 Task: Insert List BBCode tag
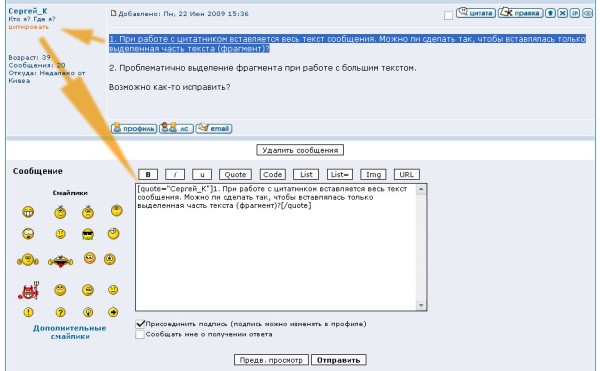(306, 174)
